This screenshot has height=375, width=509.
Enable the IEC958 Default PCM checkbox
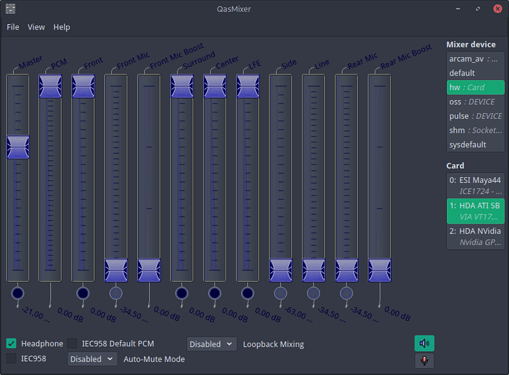[72, 343]
